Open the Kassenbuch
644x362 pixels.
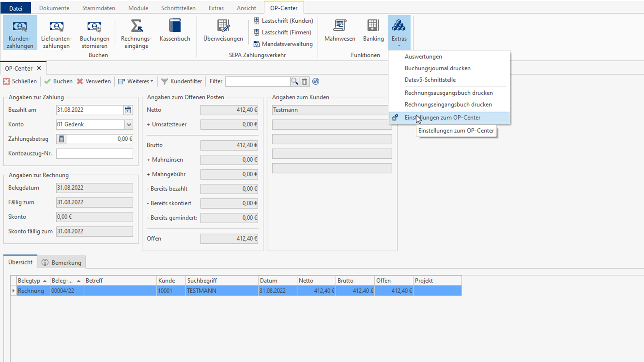point(175,30)
